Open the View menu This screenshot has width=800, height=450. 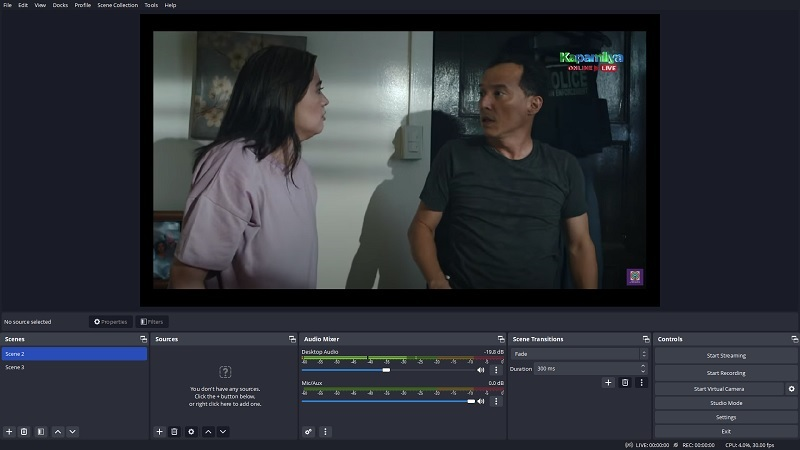click(x=40, y=5)
